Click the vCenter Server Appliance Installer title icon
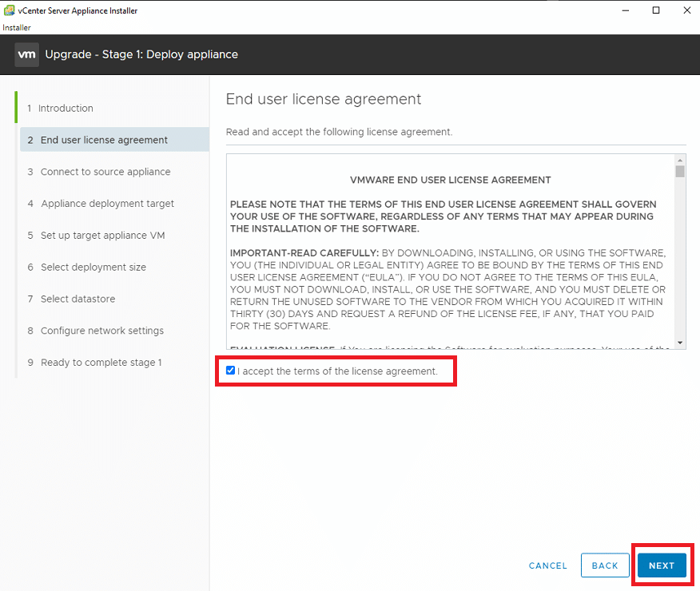 click(9, 10)
